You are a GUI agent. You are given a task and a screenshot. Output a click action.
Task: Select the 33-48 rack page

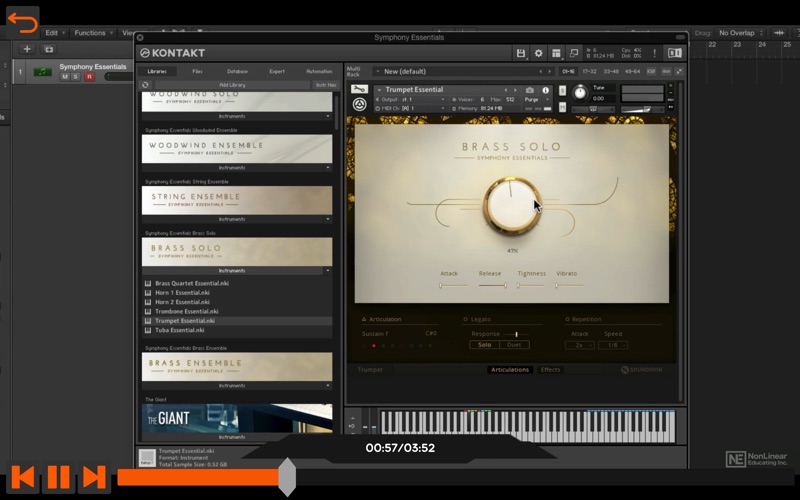[x=611, y=71]
